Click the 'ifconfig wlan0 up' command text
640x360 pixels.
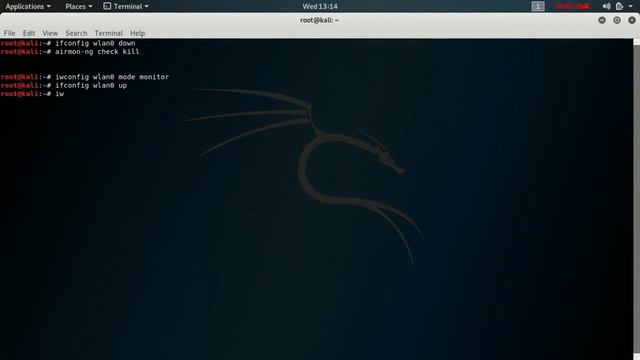tap(91, 85)
